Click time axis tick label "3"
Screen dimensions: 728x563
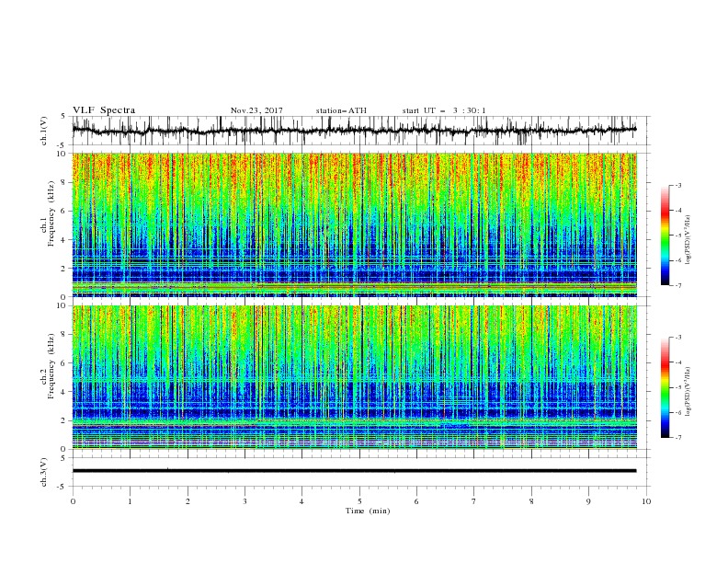tap(245, 501)
